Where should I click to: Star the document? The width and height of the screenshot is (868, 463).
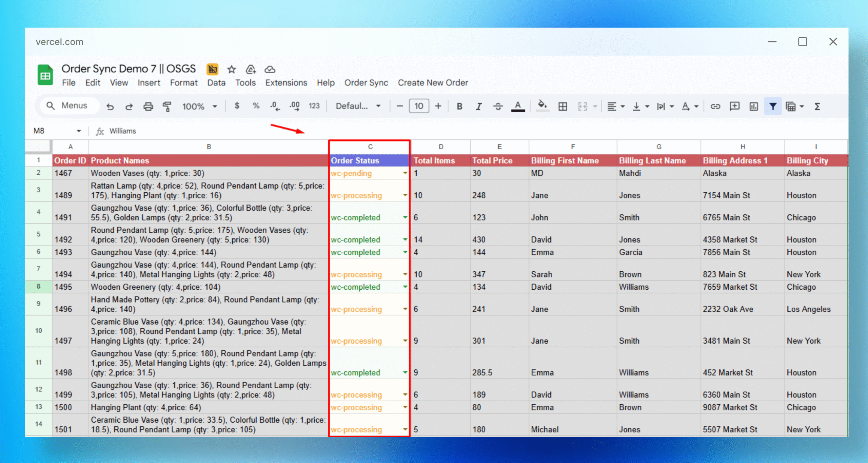232,70
